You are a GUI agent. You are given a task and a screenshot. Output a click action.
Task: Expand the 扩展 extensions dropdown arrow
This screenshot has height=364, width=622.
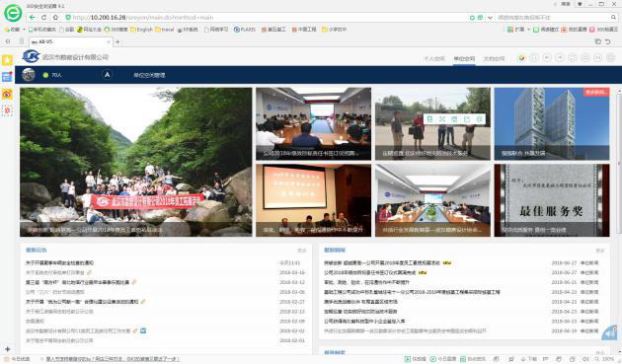coord(528,30)
